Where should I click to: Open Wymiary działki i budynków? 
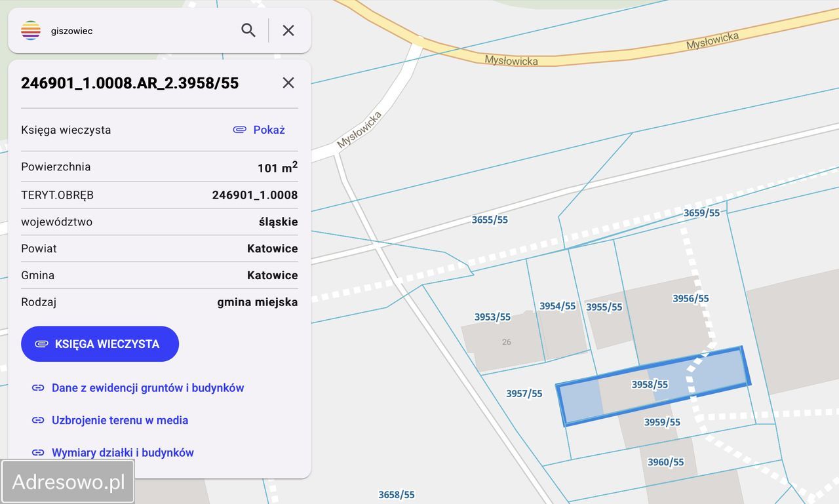pyautogui.click(x=123, y=452)
